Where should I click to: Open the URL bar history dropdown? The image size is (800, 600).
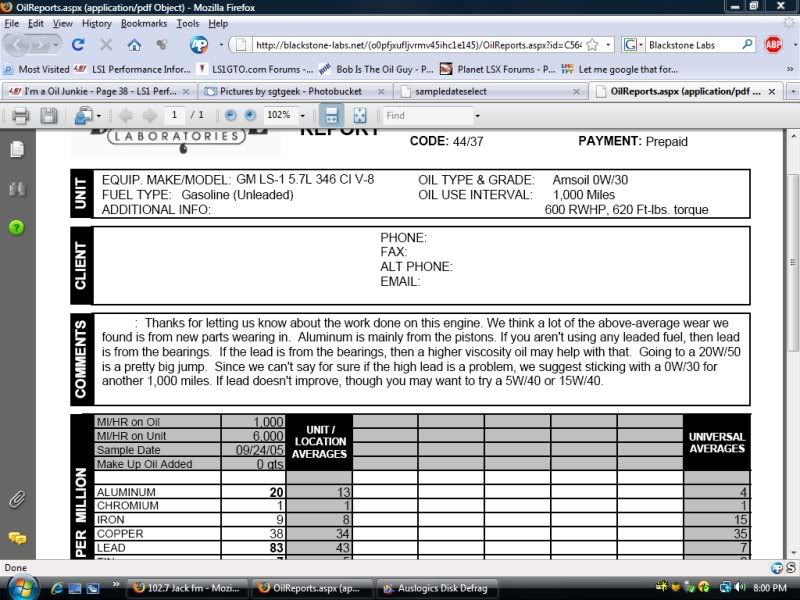point(608,45)
